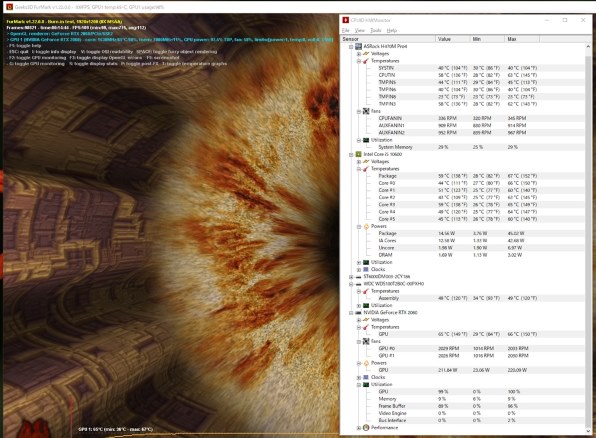Expand Utilization under the WDC drive
Viewport: 596px width, 438px height.
coord(359,306)
